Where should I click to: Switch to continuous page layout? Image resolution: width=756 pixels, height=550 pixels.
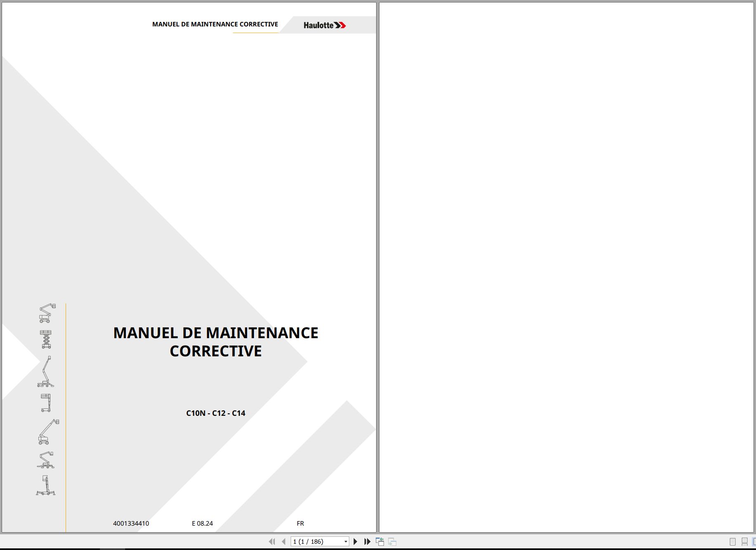tap(744, 542)
